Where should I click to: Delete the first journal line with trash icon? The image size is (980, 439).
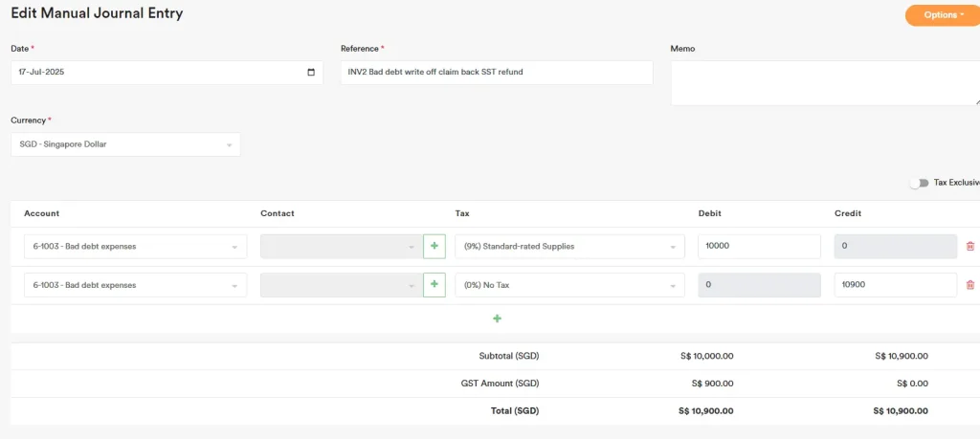(x=969, y=247)
